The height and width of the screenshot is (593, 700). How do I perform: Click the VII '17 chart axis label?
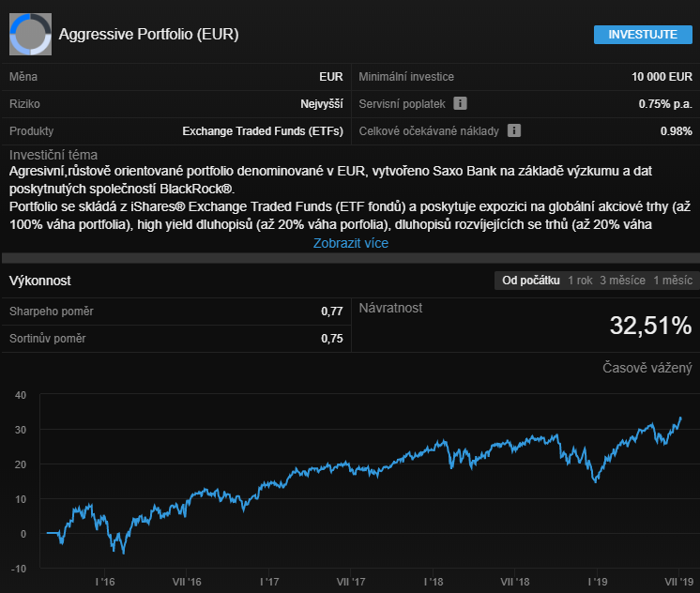click(351, 582)
